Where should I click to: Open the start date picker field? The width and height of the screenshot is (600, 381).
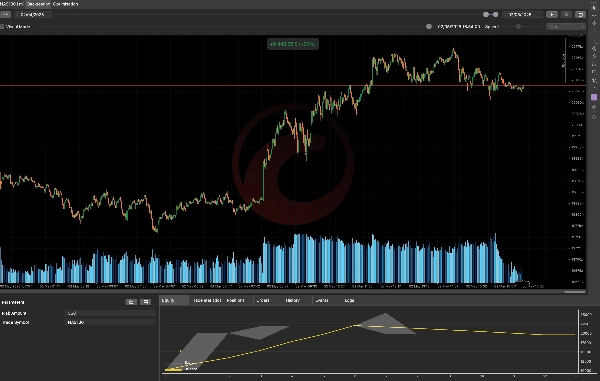click(33, 15)
